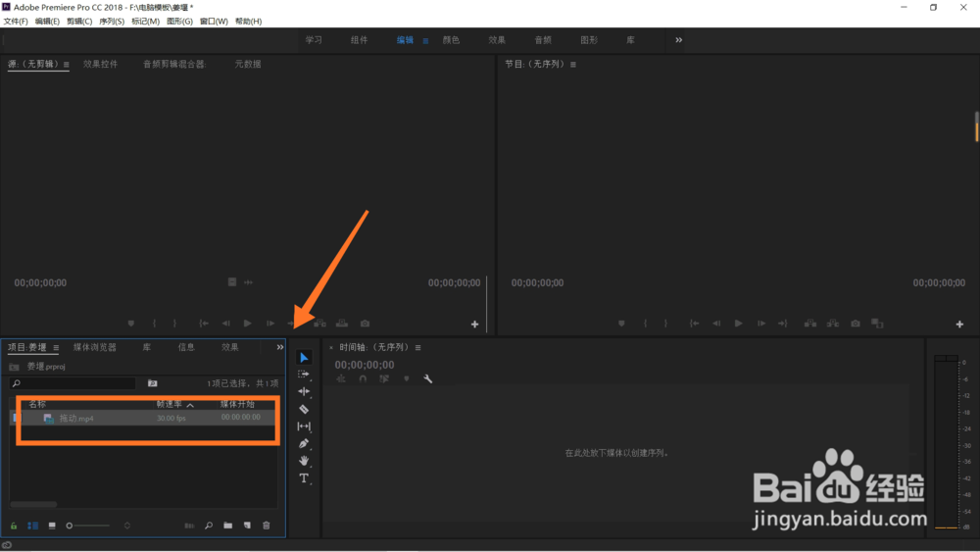
Task: Open the 序列(S) menu
Action: [112, 22]
